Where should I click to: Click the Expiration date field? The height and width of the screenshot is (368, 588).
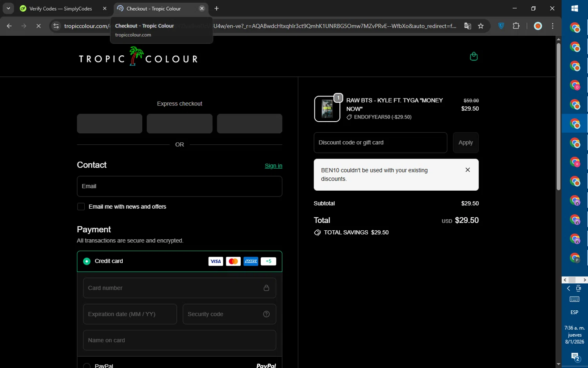point(130,314)
